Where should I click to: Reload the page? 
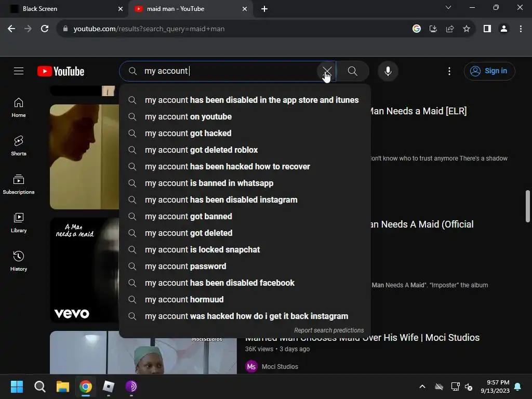pos(45,29)
